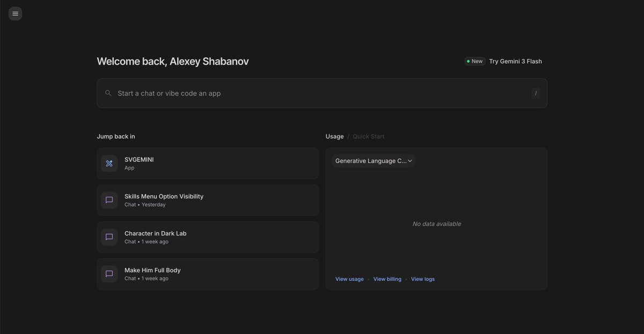Click the View logs link
644x334 pixels.
[x=423, y=279]
